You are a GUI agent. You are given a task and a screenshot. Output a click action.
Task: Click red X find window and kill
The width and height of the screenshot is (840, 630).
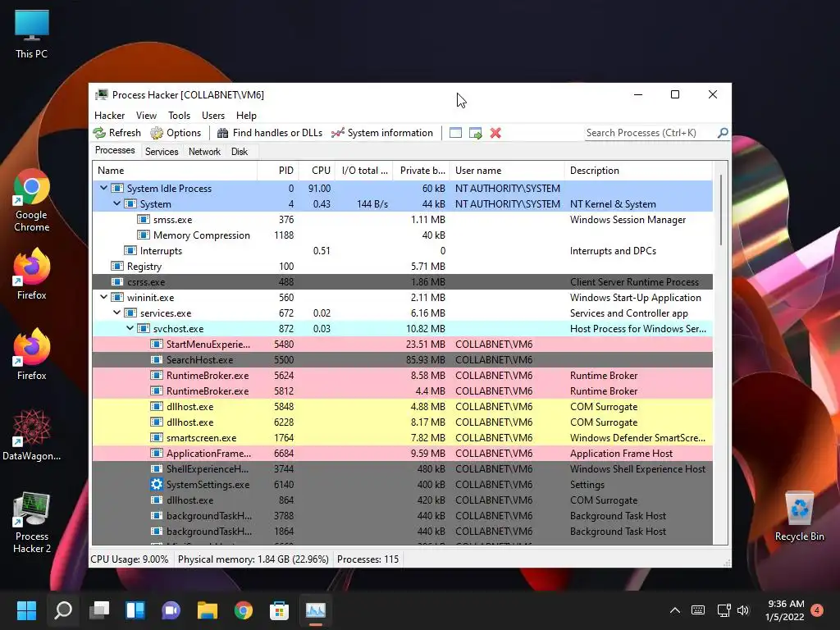pyautogui.click(x=495, y=133)
